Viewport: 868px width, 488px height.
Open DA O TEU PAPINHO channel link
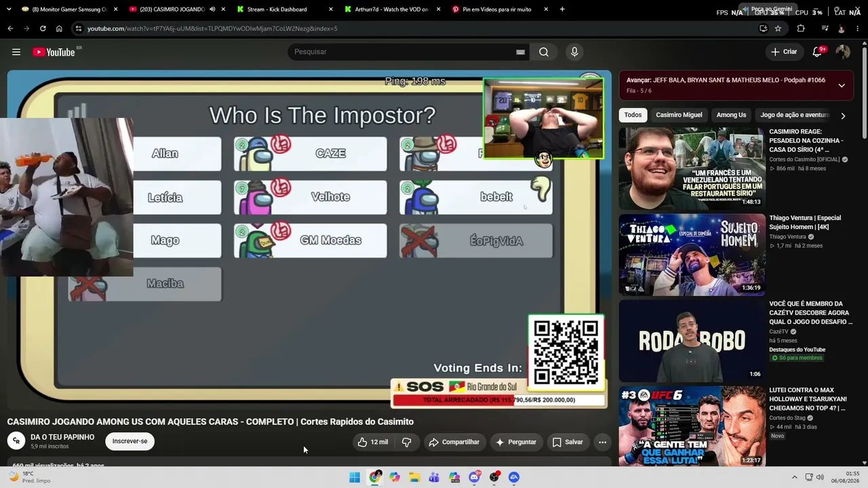(62, 437)
